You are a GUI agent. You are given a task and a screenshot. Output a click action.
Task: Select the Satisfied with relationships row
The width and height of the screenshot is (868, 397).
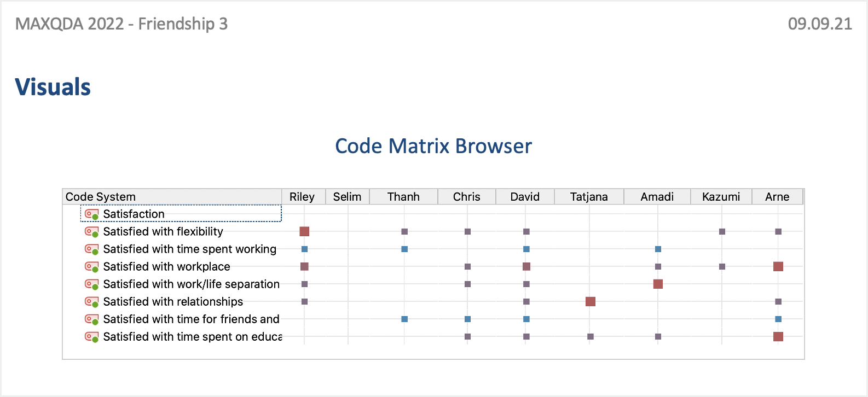[x=181, y=301]
